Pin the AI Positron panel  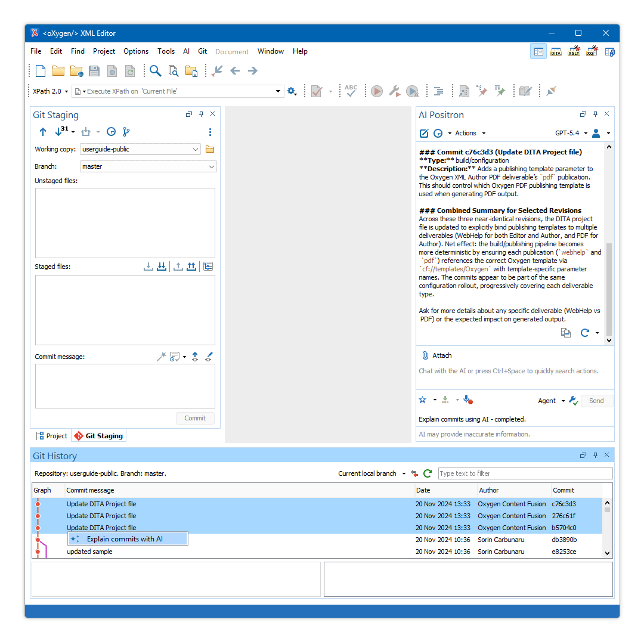coord(595,113)
